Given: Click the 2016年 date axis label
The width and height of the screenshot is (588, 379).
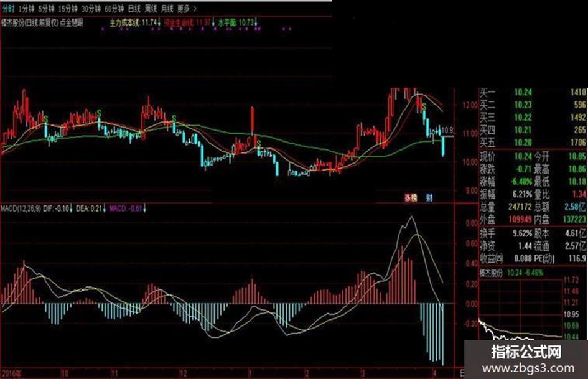Looking at the screenshot, I should (12, 373).
